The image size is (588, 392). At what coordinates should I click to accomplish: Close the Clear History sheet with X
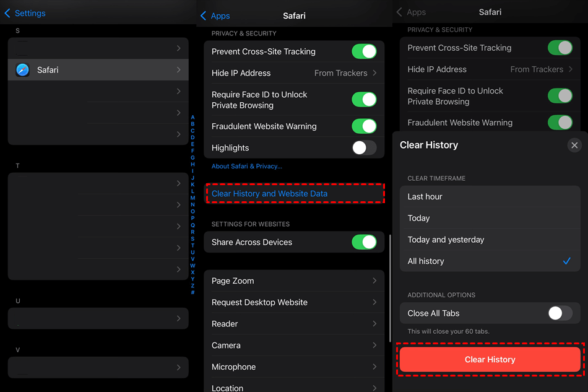pos(574,145)
